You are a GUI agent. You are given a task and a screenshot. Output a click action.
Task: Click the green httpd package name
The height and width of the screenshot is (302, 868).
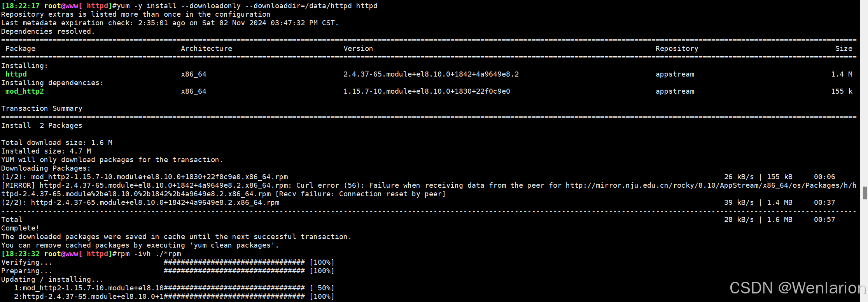click(x=16, y=74)
